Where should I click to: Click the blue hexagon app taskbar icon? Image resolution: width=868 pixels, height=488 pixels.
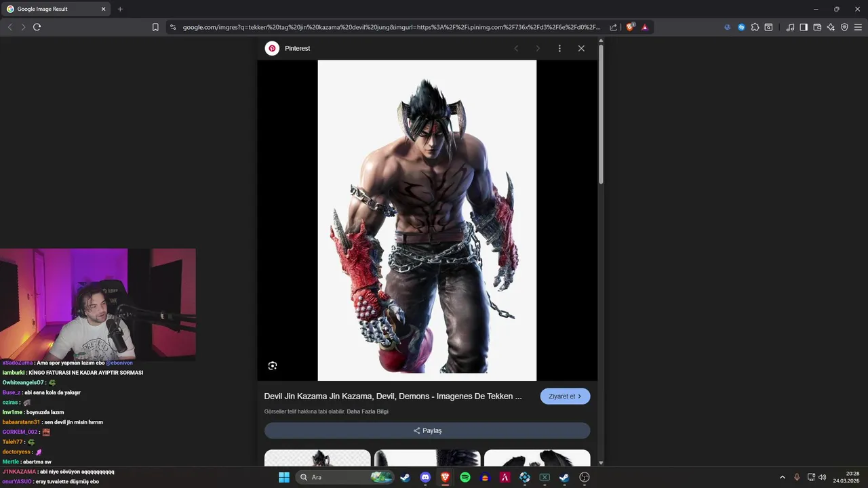click(x=525, y=477)
